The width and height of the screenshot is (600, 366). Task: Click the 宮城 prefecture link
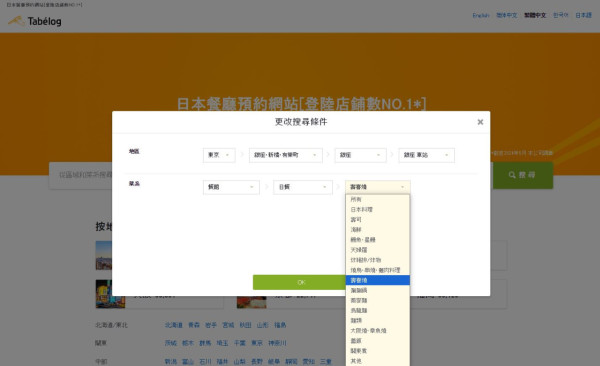point(228,325)
